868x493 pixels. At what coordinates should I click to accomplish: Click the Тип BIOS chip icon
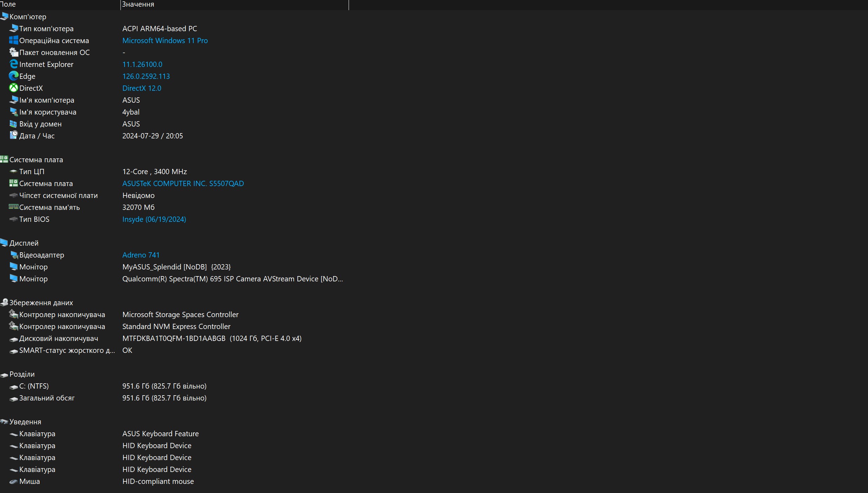click(13, 219)
